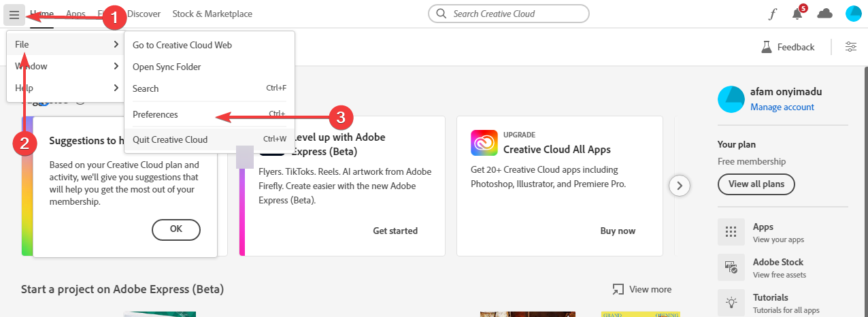The image size is (868, 317).
Task: Open the account avatar in top bar
Action: (853, 14)
